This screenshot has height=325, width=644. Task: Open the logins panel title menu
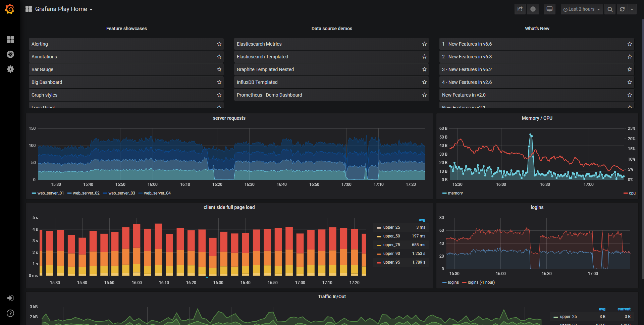click(x=537, y=207)
